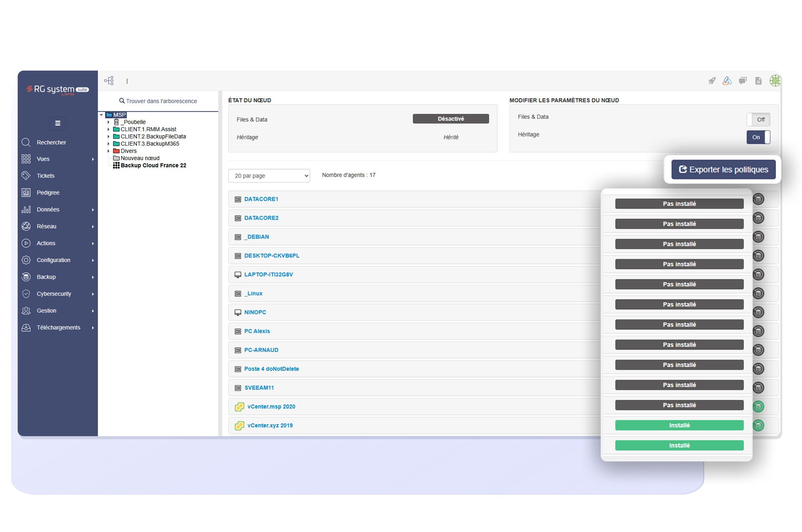Select Backup Cloud France 22 tree item

coord(153,165)
